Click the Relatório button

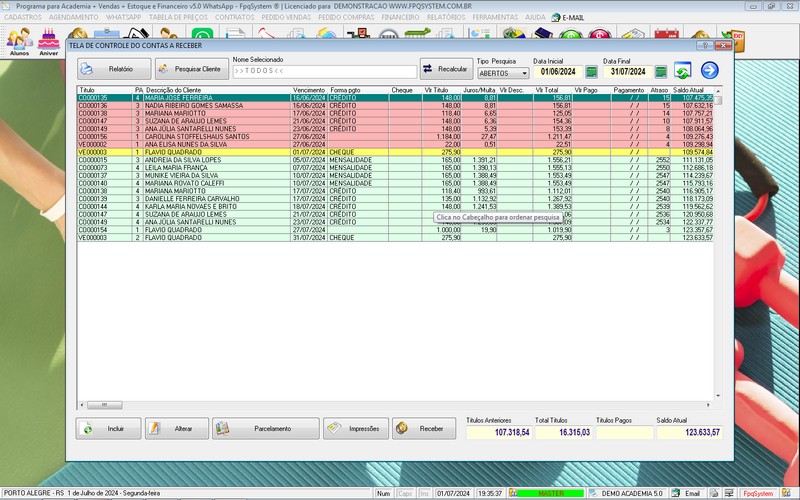click(114, 69)
